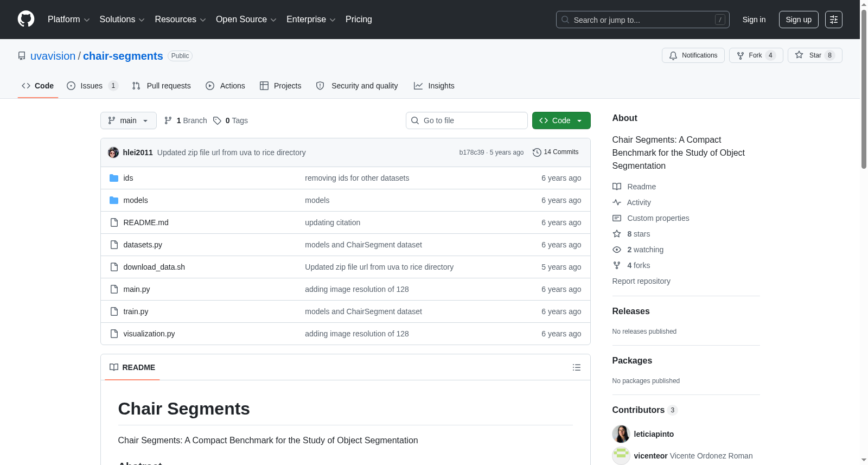This screenshot has height=465, width=868.
Task: Switch to the Insights tab
Action: pos(434,86)
